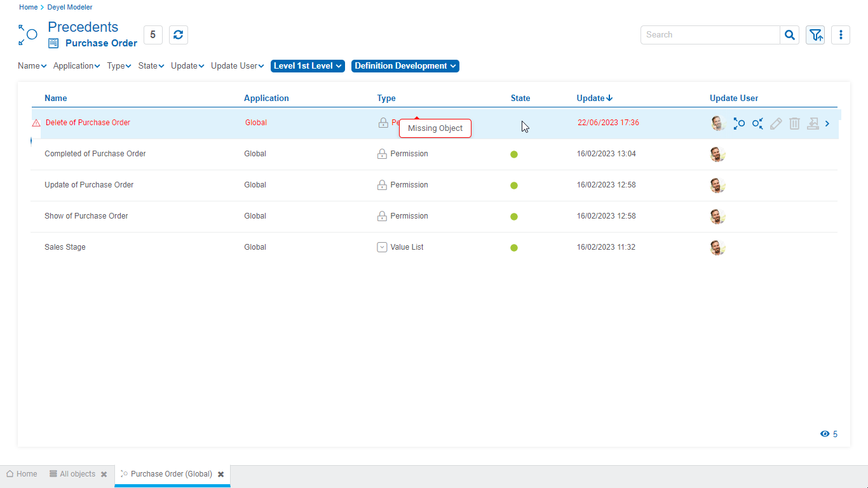Open the Level 1st Level filter dropdown
Viewport: 868px width, 488px height.
point(308,66)
